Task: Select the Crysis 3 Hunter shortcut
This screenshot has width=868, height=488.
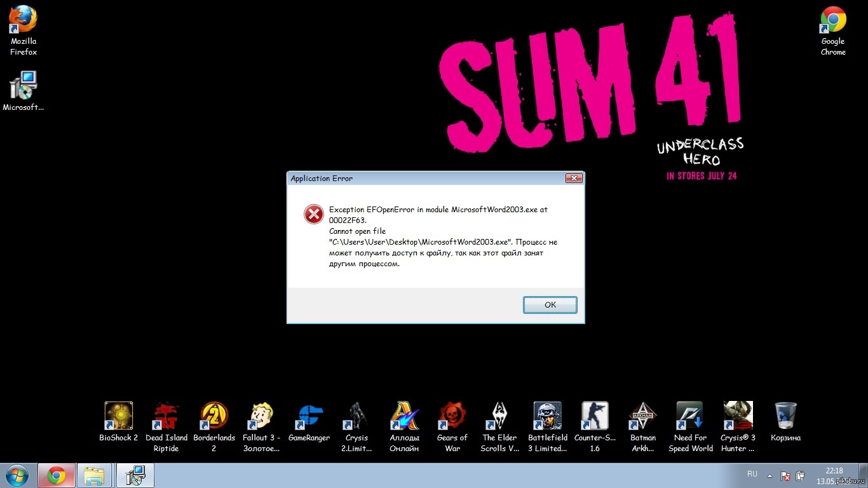Action: pos(738,427)
